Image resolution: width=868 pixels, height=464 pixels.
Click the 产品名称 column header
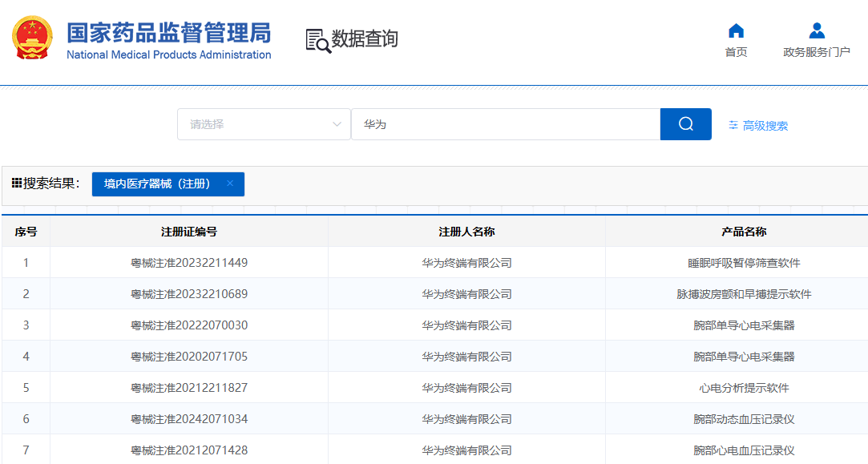[x=744, y=232]
